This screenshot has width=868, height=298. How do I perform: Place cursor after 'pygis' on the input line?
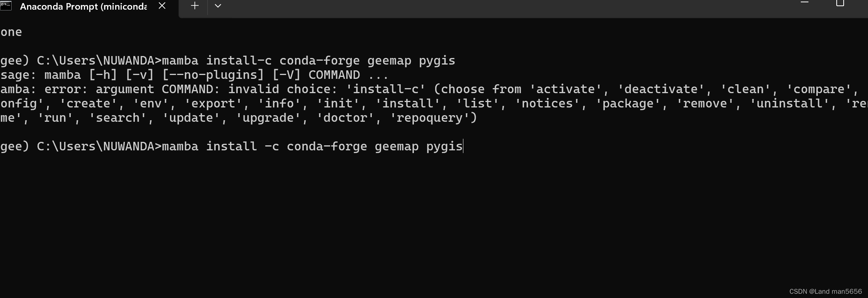tap(463, 146)
